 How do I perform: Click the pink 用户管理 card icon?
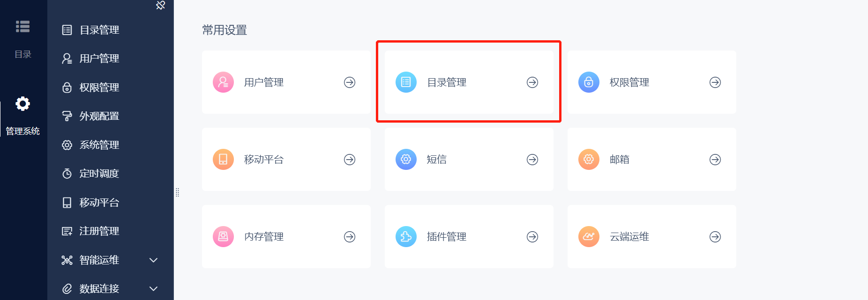[x=223, y=82]
